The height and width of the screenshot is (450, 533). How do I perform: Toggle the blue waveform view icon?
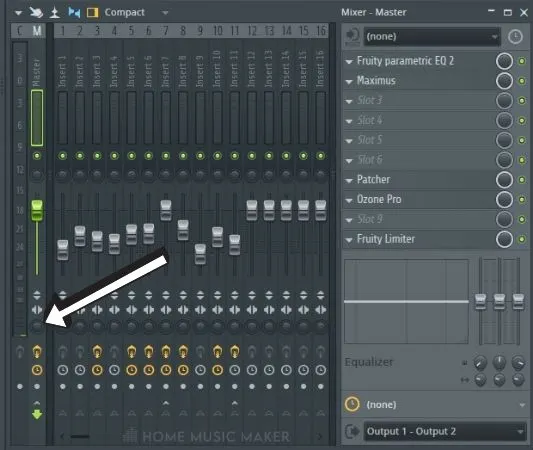(x=74, y=12)
